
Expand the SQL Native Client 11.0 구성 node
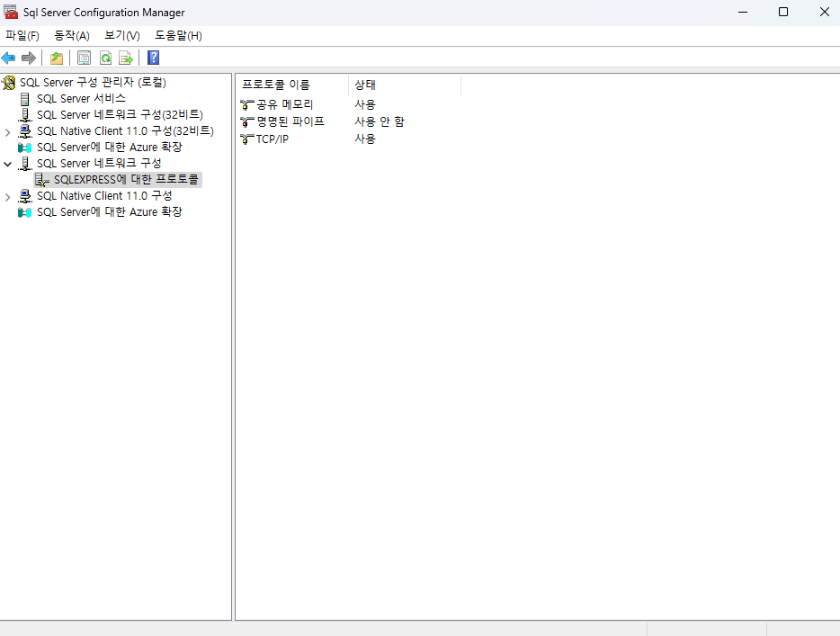pyautogui.click(x=7, y=197)
